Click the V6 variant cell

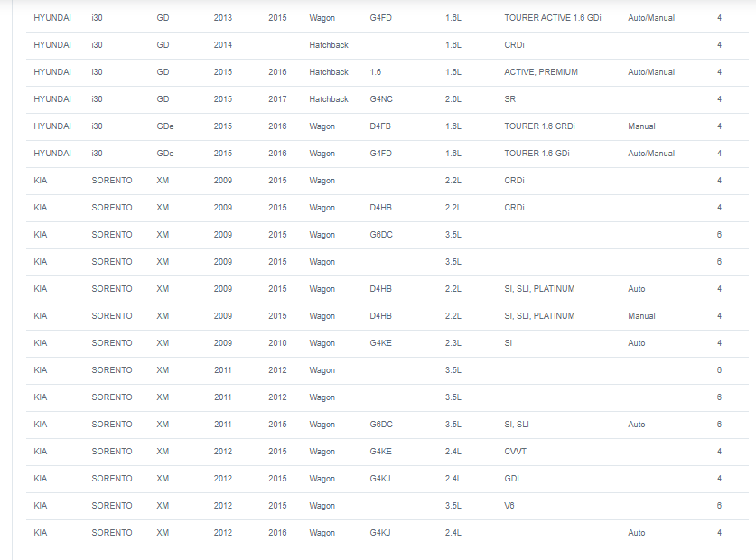point(509,505)
